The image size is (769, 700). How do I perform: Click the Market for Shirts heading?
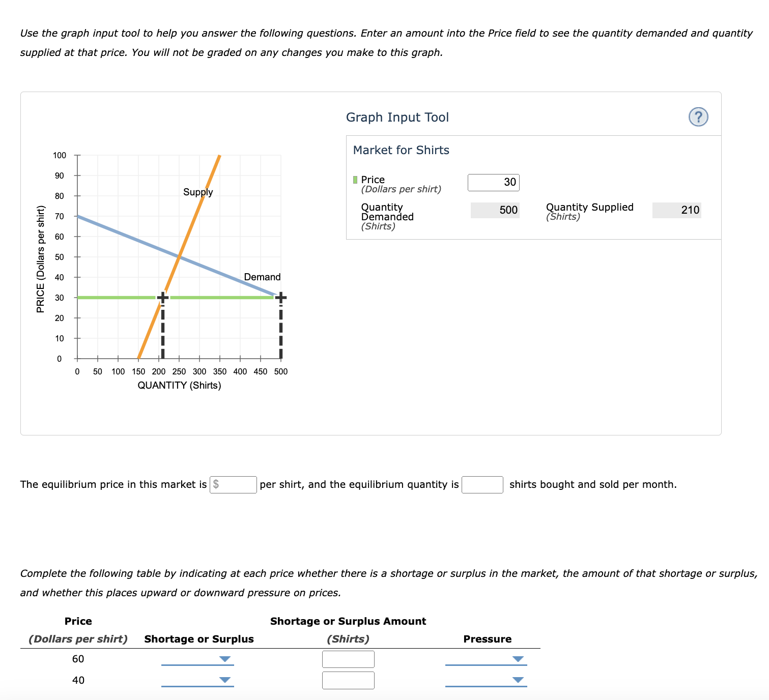[x=400, y=150]
